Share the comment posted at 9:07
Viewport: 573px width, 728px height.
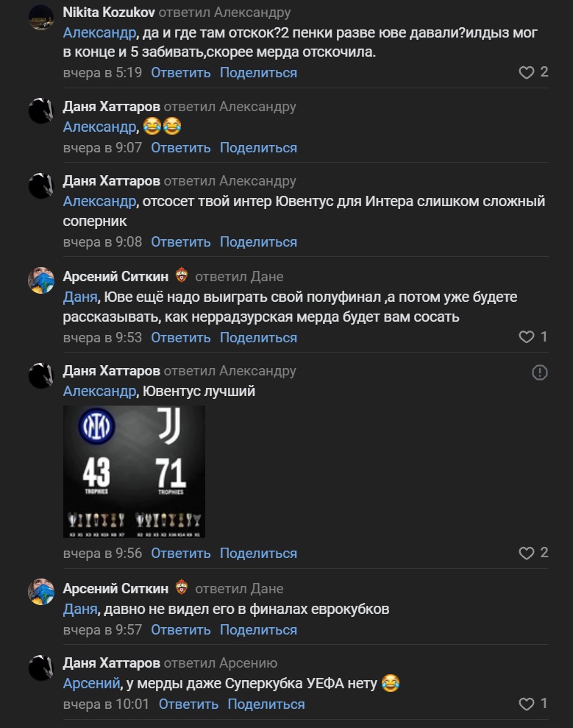[258, 148]
